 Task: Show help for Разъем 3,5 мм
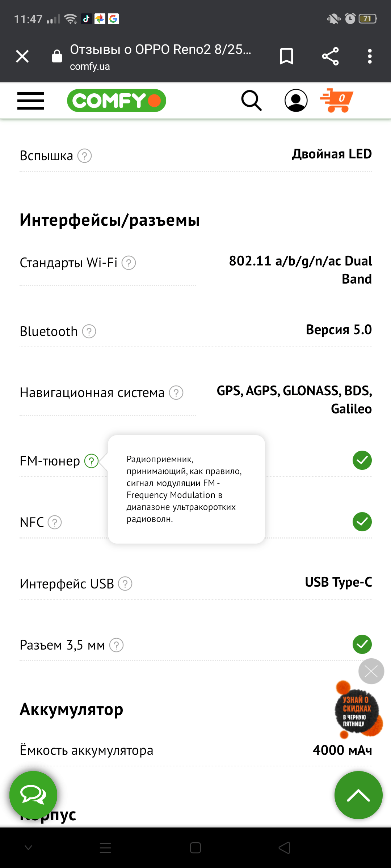(117, 645)
